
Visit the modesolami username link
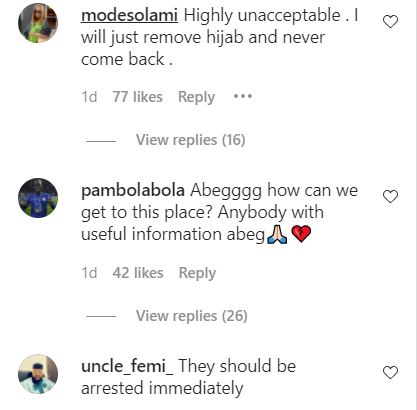pyautogui.click(x=129, y=16)
